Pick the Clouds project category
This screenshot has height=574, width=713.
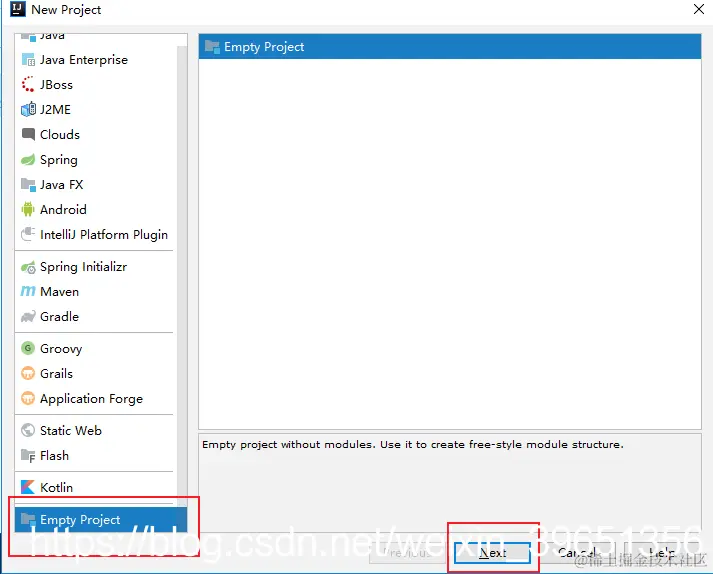click(x=94, y=134)
